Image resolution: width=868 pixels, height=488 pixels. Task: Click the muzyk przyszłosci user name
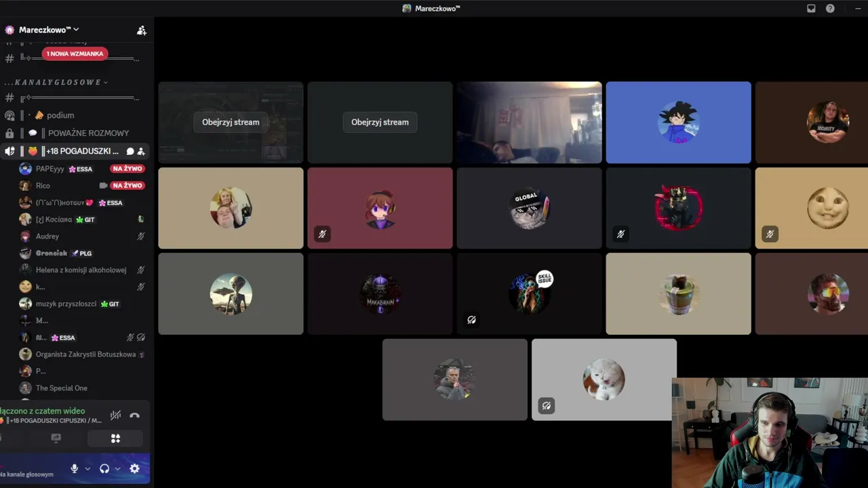point(66,304)
